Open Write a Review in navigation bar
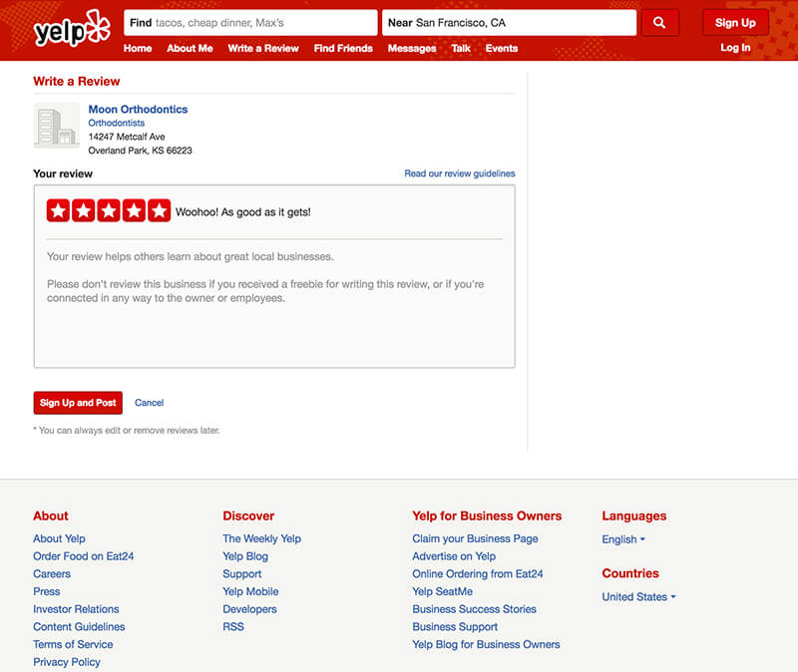 coord(262,48)
